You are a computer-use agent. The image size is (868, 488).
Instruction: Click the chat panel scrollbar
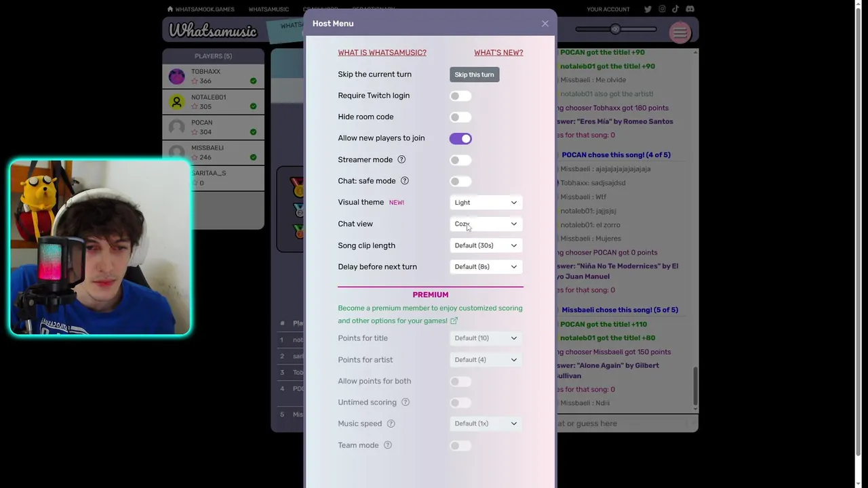[695, 388]
